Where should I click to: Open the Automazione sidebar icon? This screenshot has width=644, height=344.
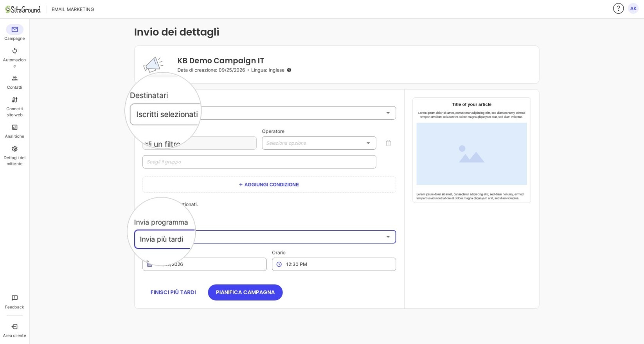[x=14, y=51]
